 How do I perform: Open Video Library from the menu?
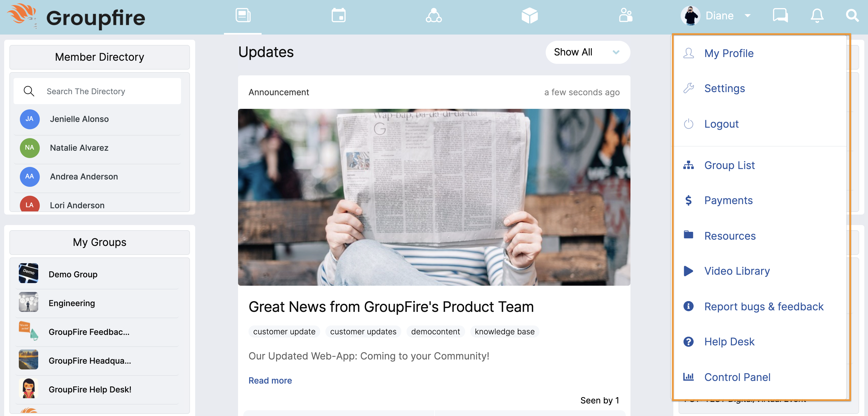(737, 271)
